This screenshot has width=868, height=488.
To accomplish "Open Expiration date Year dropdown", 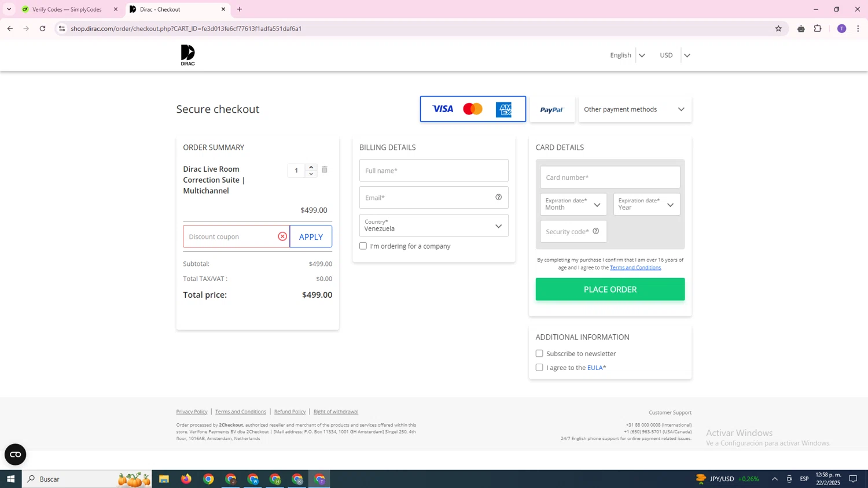I will [x=646, y=204].
